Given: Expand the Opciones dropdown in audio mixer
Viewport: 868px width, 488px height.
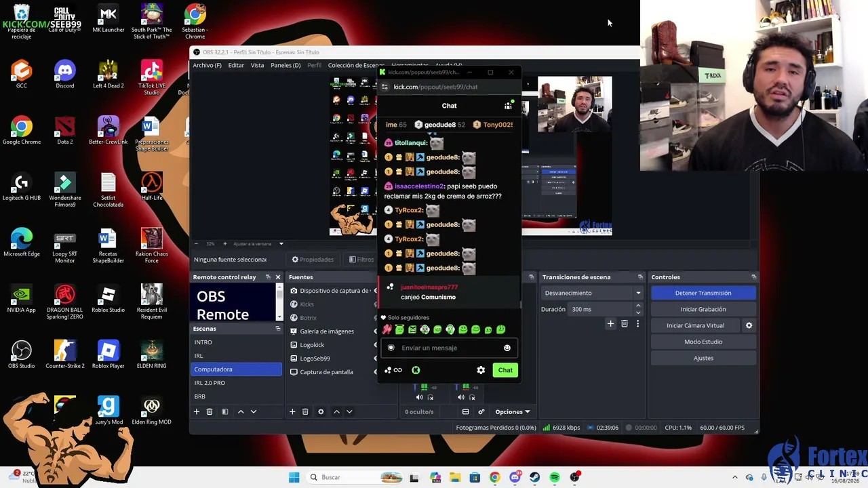Looking at the screenshot, I should coord(513,411).
